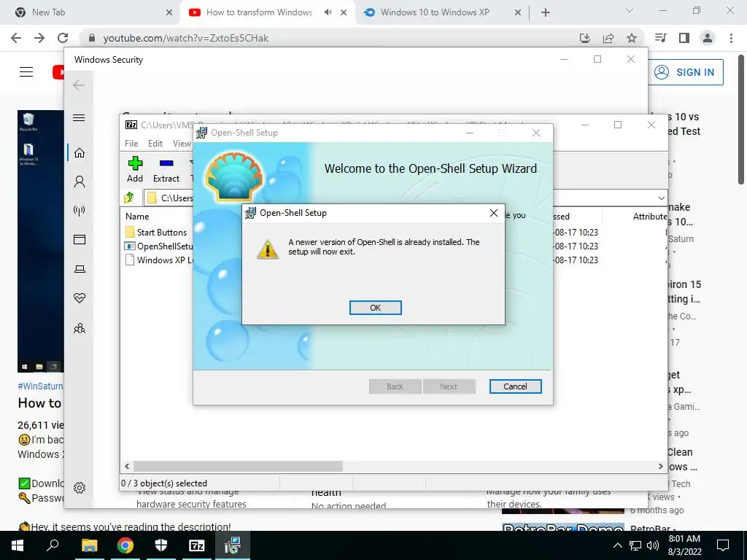
Task: Open Chrome from the taskbar
Action: coord(125,545)
